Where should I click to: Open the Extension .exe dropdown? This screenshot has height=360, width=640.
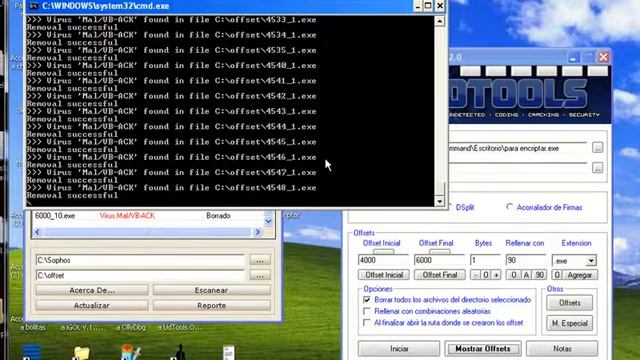pyautogui.click(x=591, y=260)
